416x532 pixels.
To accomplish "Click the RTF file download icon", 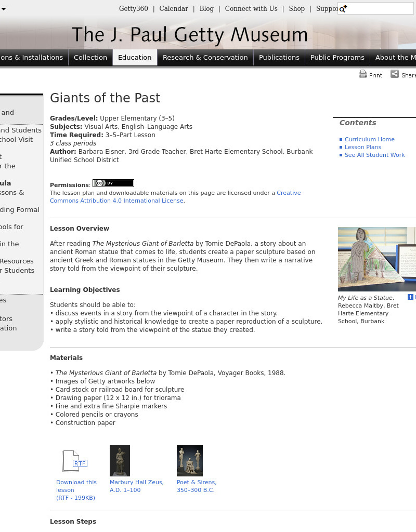I will pyautogui.click(x=74, y=461).
